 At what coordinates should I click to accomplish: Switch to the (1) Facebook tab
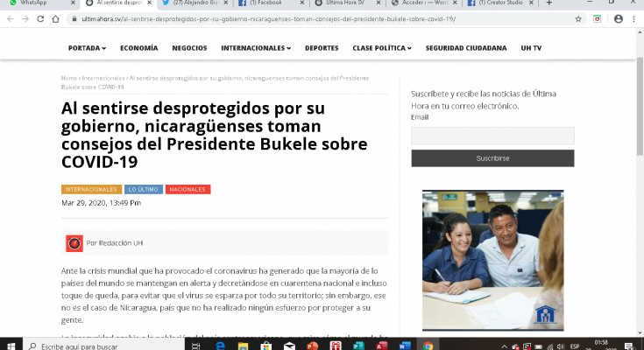[272, 3]
